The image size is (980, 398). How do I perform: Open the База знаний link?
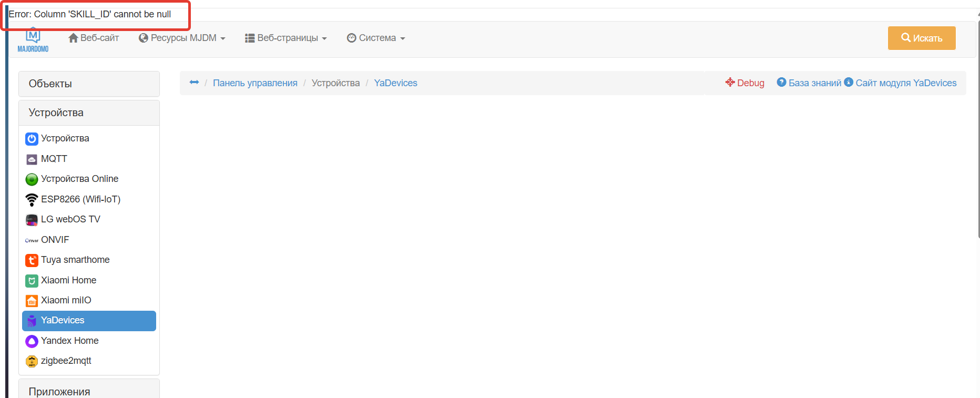pyautogui.click(x=809, y=83)
